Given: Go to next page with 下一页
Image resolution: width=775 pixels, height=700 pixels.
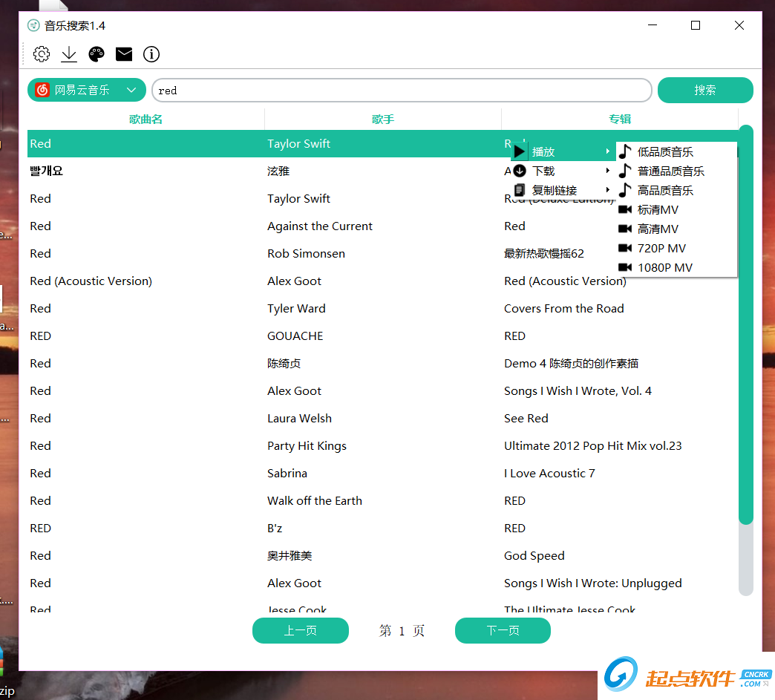Looking at the screenshot, I should click(x=503, y=630).
